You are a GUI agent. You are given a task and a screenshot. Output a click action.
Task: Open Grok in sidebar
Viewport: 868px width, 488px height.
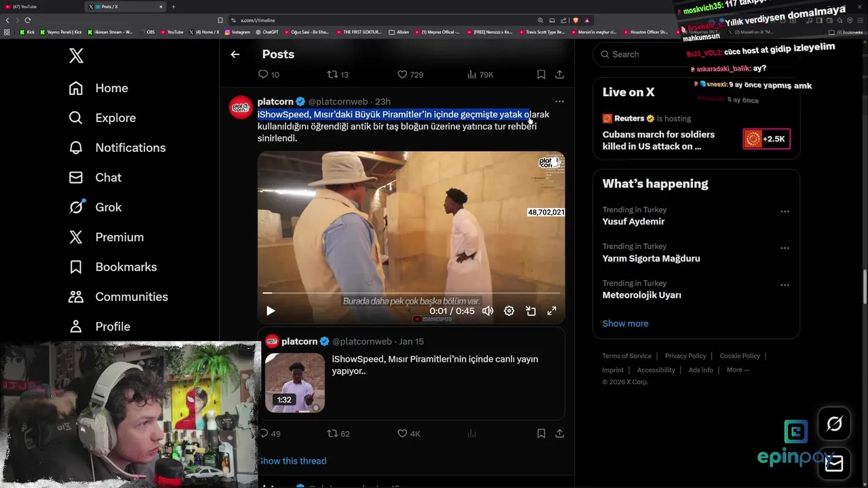95,207
